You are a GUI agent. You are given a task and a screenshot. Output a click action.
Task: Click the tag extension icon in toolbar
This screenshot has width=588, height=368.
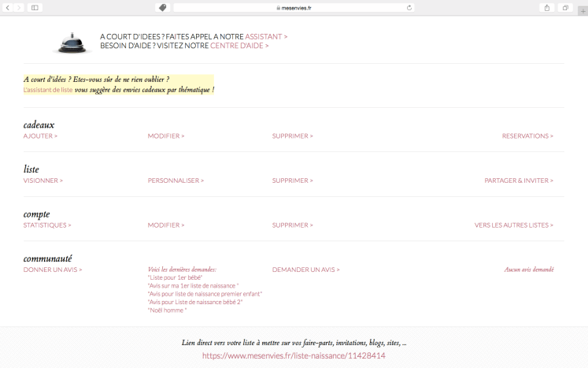coord(162,7)
